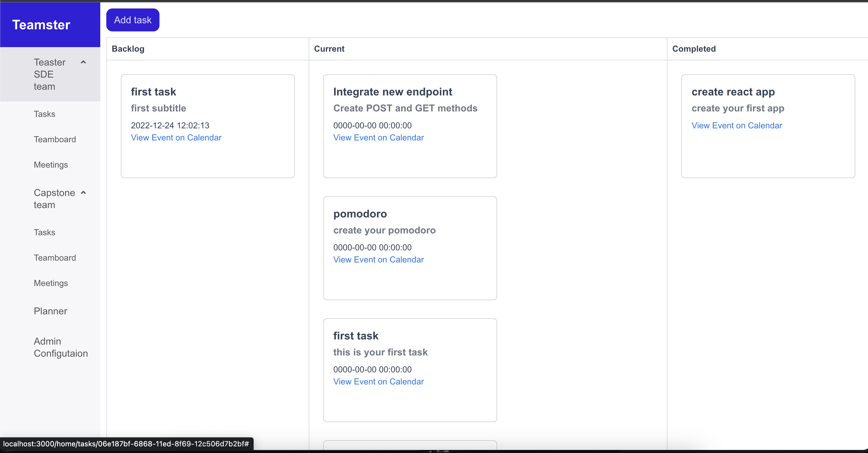Screen dimensions: 868x453
Task: Select the Integrate new endpoint card title
Action: click(x=393, y=92)
